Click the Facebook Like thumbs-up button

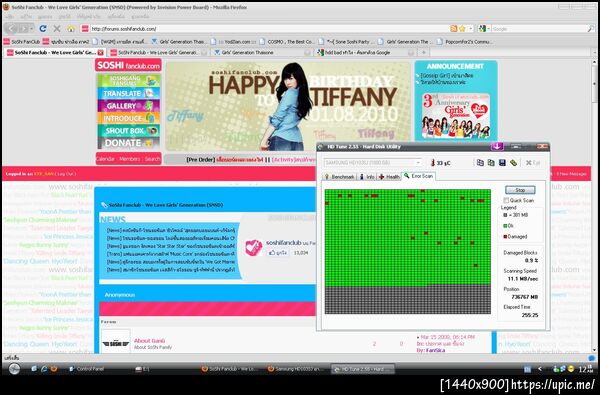click(278, 253)
